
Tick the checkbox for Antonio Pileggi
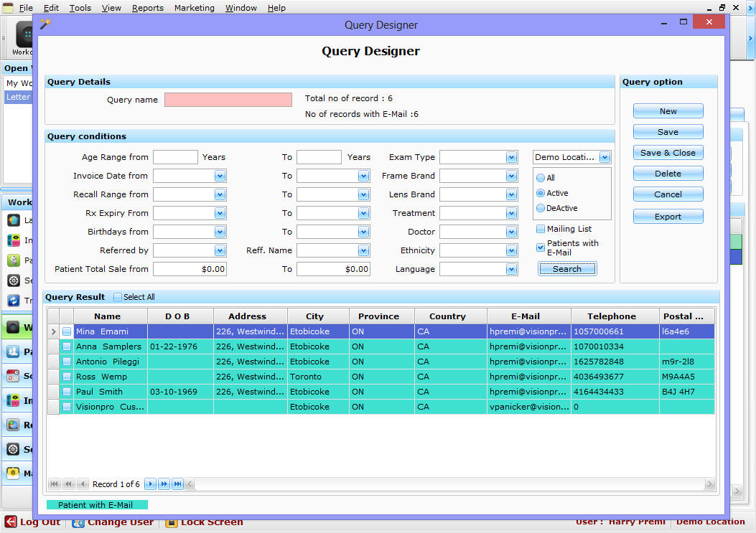point(67,362)
